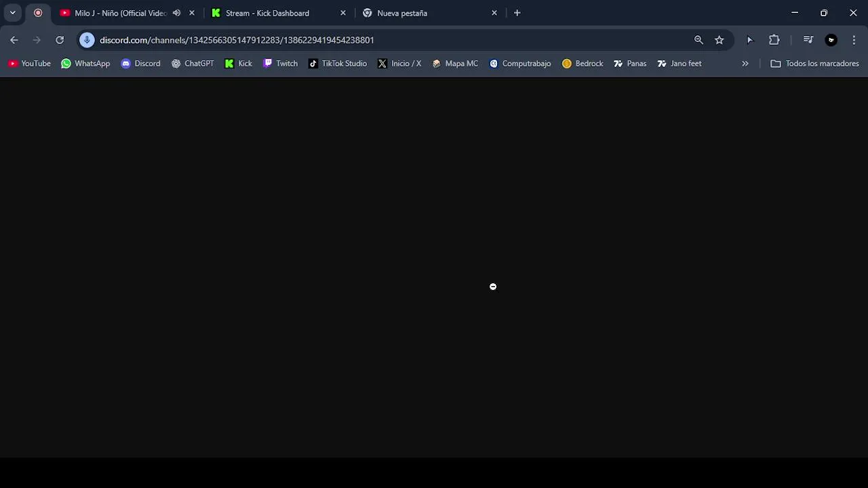Open TikTok Studio bookmark
Screen dimensions: 868x488
pos(338,64)
